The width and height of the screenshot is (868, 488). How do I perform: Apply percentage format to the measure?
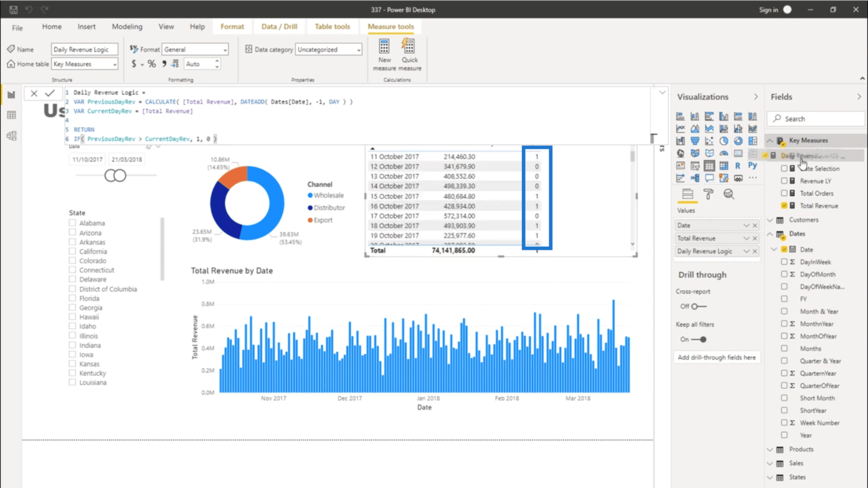click(x=151, y=64)
